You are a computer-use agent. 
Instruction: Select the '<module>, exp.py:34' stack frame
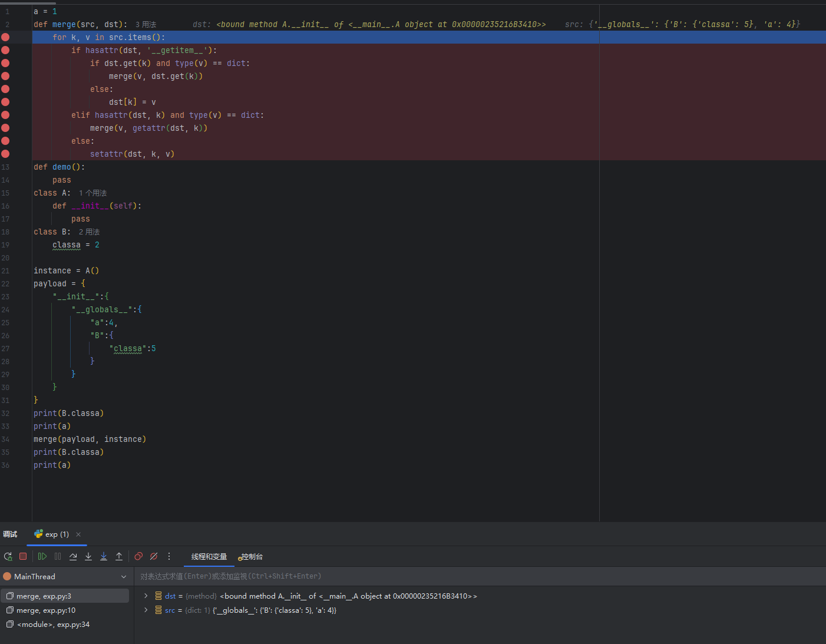[53, 625]
